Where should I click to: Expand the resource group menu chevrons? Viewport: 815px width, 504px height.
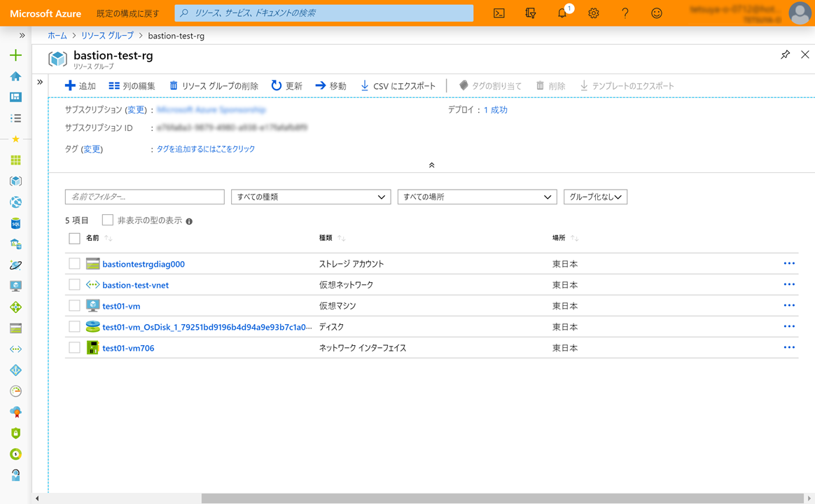[x=40, y=82]
